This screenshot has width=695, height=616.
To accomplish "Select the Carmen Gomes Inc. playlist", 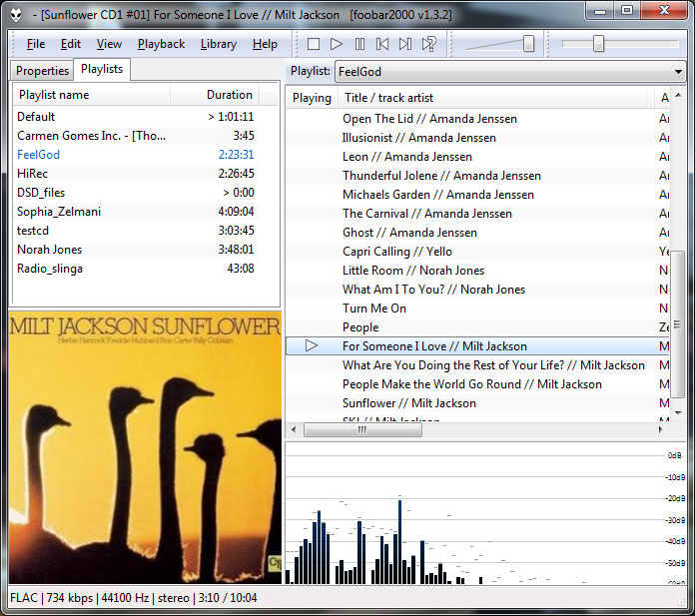I will [136, 136].
